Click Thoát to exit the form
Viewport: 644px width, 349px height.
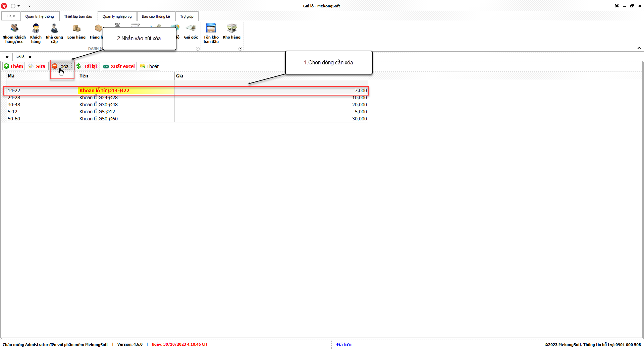[x=150, y=66]
